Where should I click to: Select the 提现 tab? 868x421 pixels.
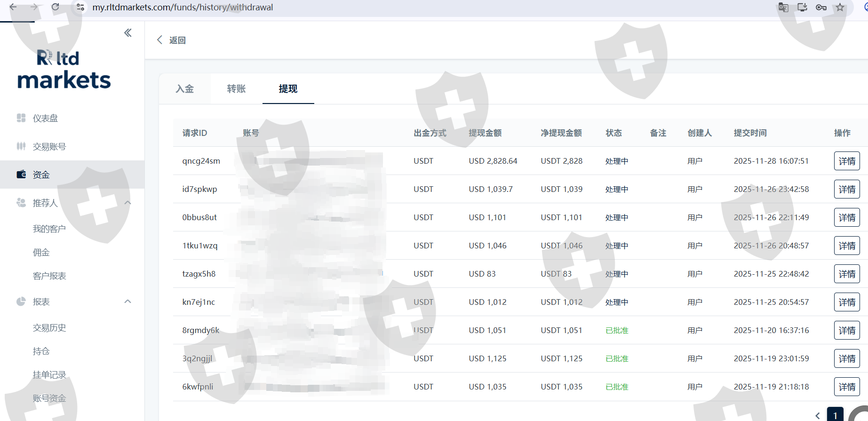288,89
